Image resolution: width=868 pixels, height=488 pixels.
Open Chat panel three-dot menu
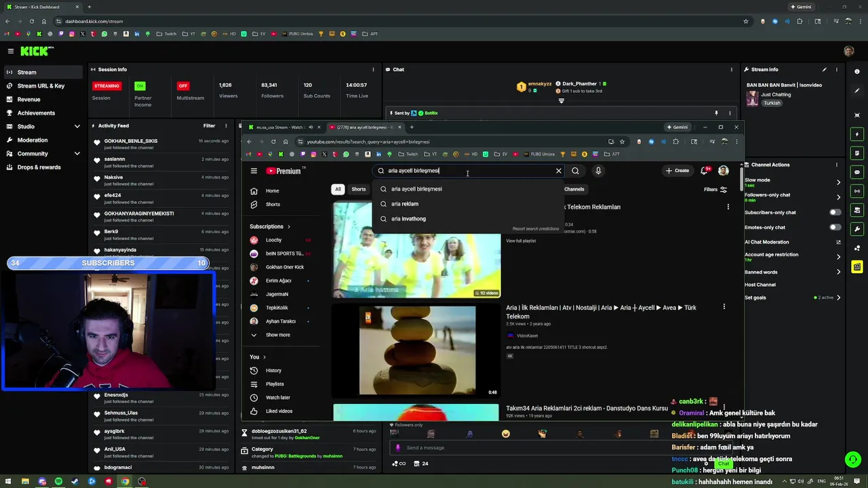click(731, 69)
